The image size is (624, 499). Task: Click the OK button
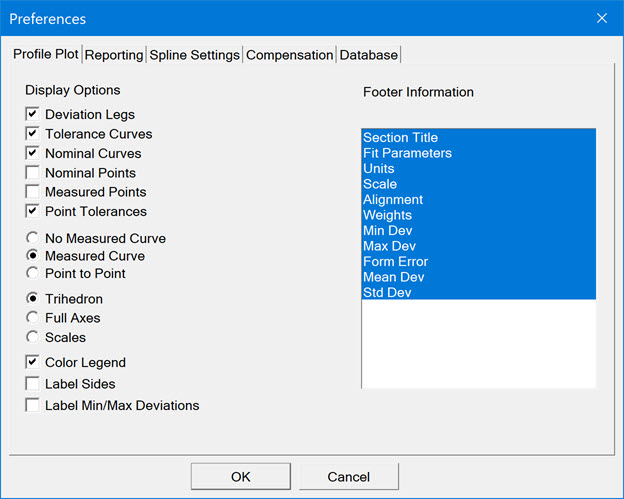click(x=240, y=476)
